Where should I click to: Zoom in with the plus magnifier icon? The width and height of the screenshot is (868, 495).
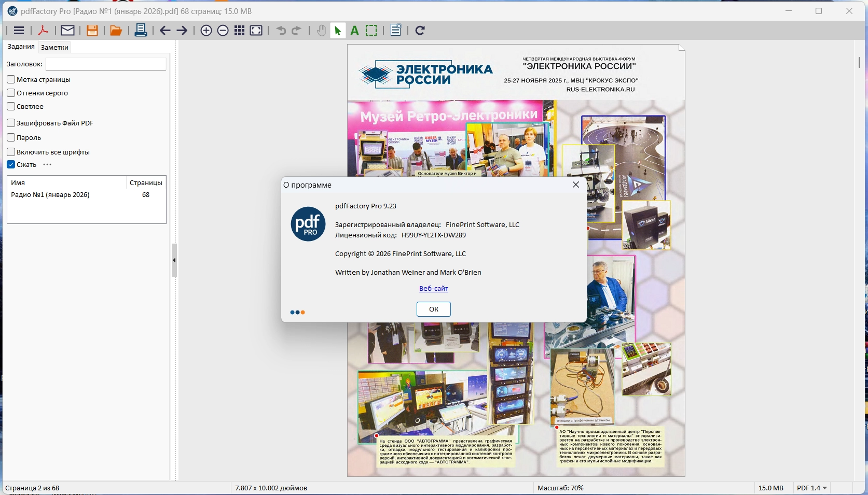(x=206, y=31)
